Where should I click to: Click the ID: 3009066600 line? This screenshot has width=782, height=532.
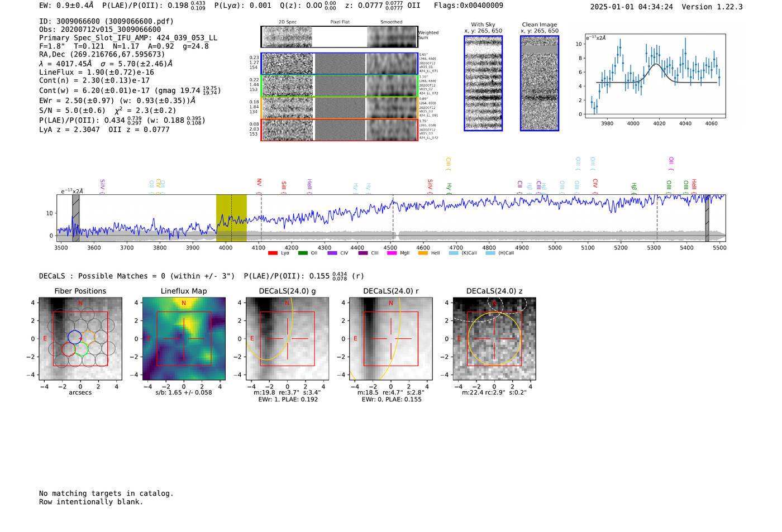coord(106,21)
